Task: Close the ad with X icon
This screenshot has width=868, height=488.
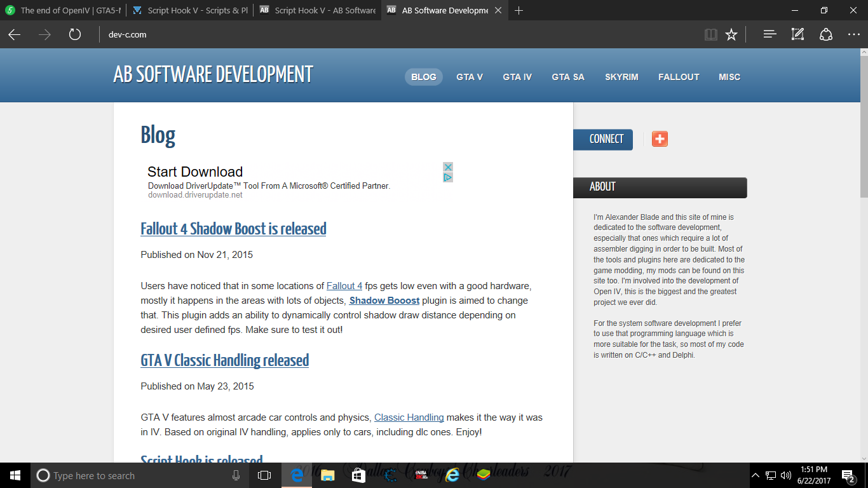Action: pos(448,167)
